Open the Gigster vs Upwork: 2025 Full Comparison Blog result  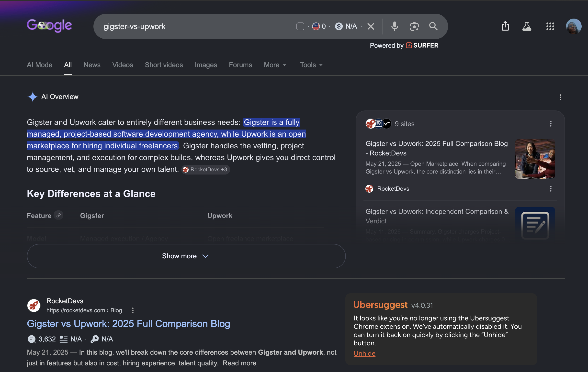point(128,324)
